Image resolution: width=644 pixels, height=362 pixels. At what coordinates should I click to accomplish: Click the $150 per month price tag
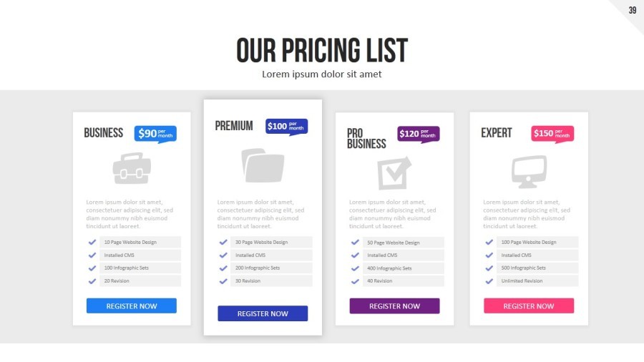(x=552, y=134)
